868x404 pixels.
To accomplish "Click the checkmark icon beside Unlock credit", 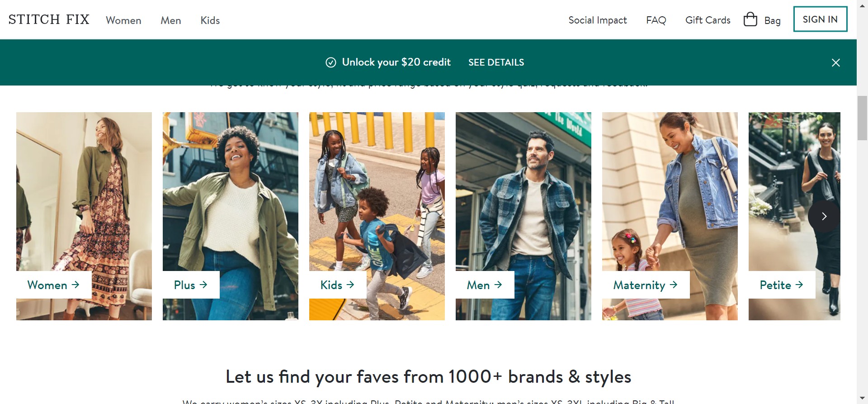I will pyautogui.click(x=331, y=62).
